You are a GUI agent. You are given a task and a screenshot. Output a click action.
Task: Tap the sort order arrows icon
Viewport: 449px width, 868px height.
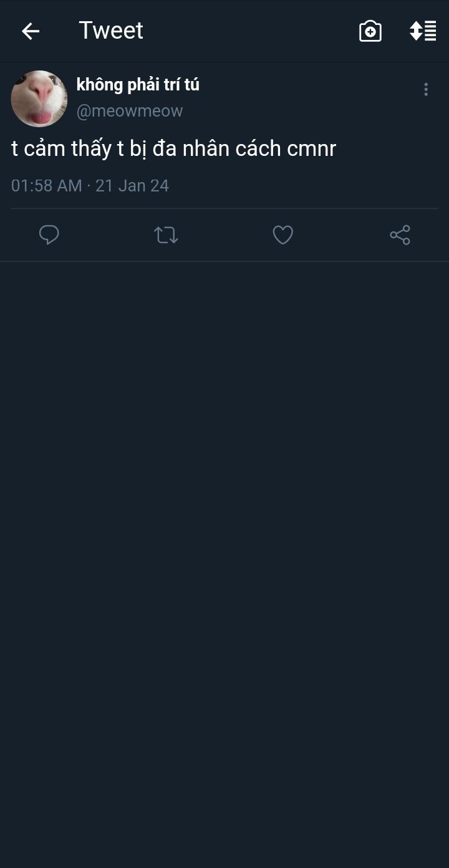[422, 31]
